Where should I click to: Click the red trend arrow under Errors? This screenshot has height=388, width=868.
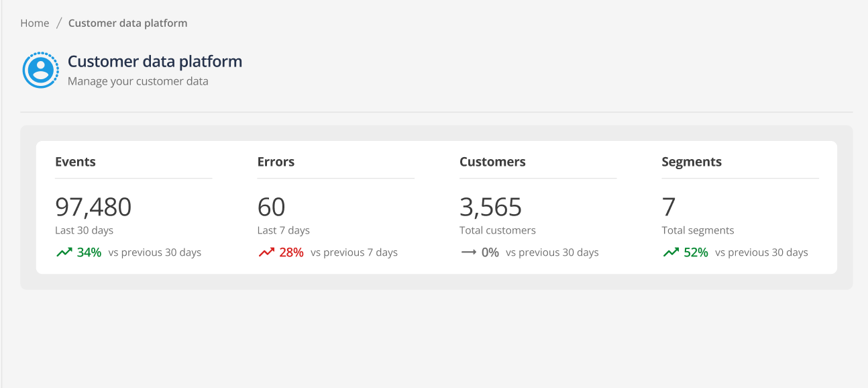(266, 252)
